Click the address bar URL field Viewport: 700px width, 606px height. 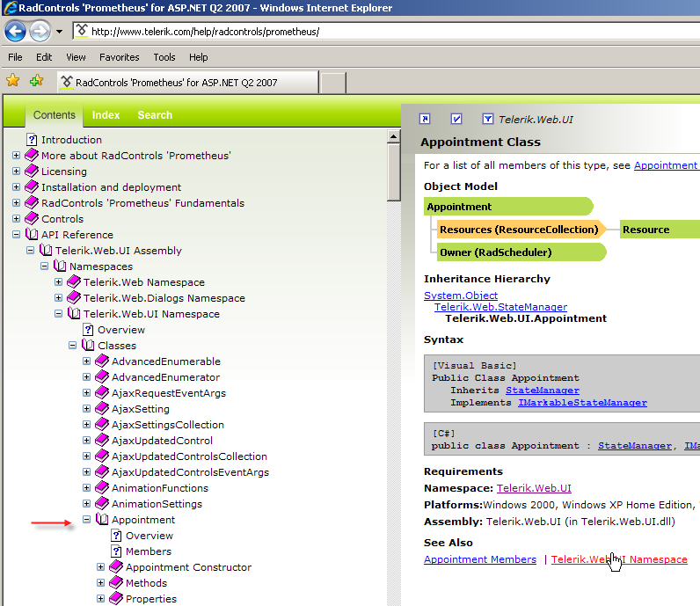click(x=386, y=32)
